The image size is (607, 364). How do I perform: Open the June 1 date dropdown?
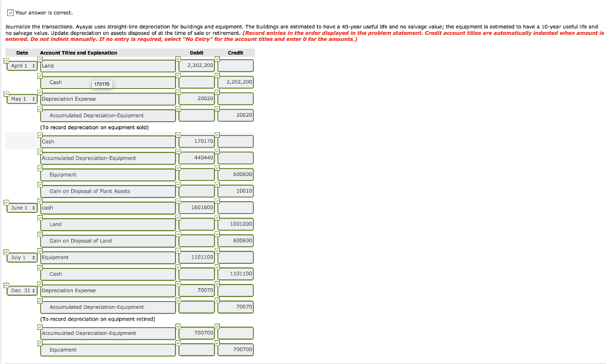point(22,207)
